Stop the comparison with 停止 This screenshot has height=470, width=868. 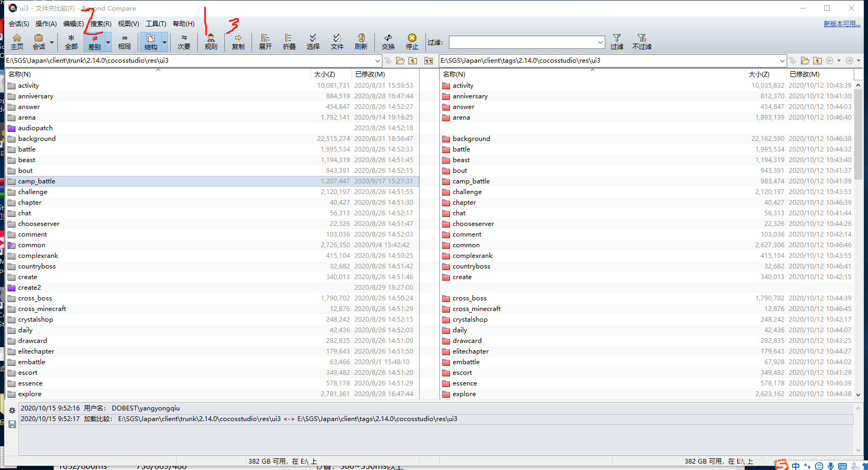(412, 41)
